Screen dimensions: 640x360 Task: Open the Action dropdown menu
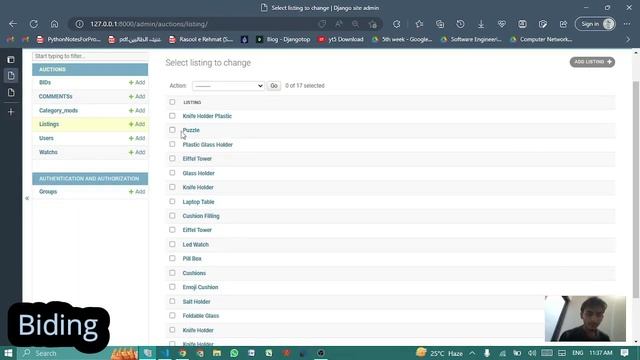pos(228,86)
